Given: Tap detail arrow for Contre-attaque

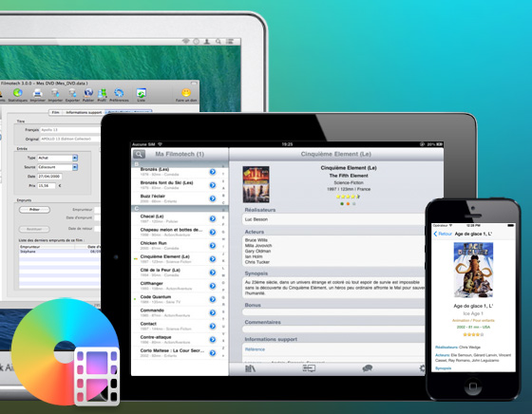Looking at the screenshot, I should 213,339.
